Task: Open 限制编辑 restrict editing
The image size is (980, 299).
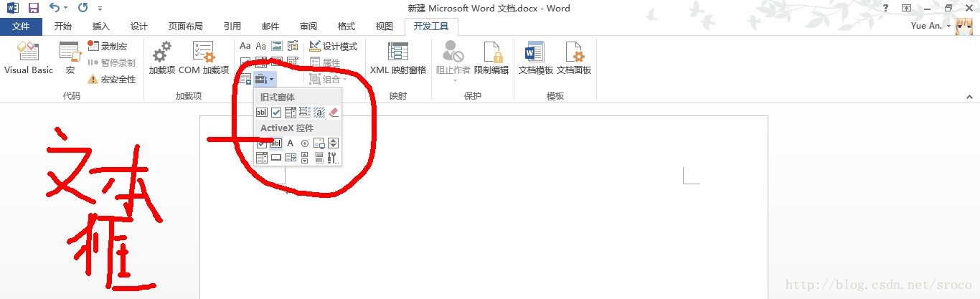Action: (491, 57)
